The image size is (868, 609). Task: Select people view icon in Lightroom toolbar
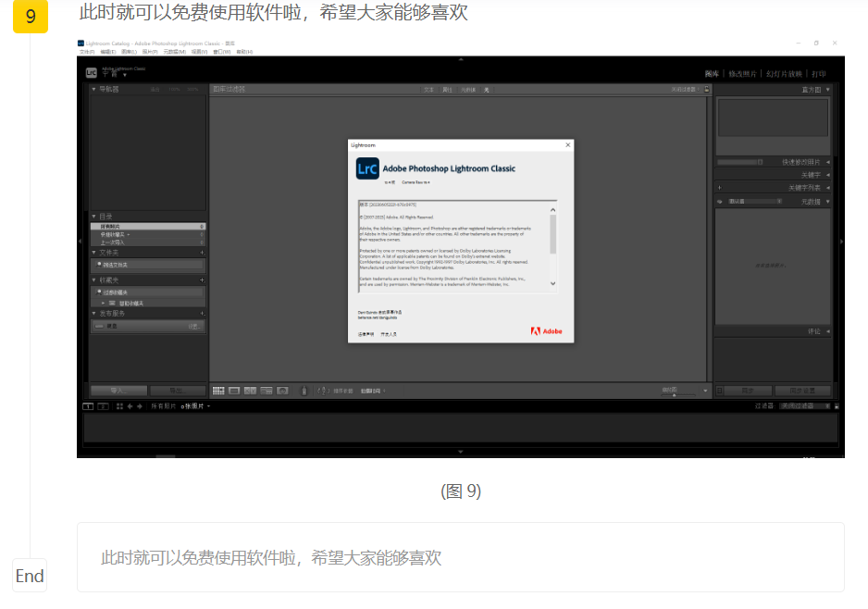pos(282,391)
